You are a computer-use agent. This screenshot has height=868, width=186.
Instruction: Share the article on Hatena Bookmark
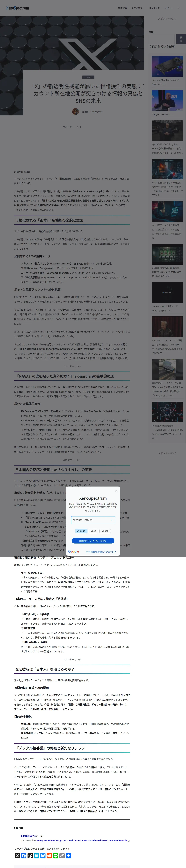click(x=37, y=856)
